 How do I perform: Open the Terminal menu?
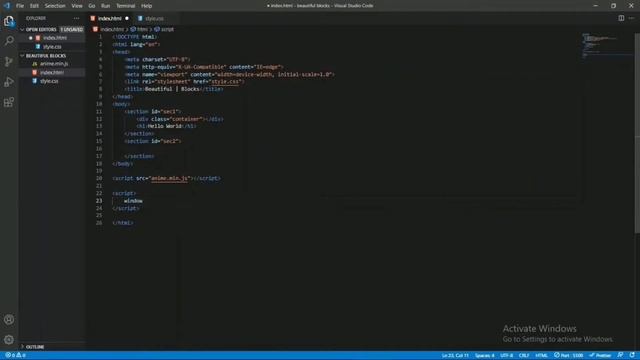125,6
